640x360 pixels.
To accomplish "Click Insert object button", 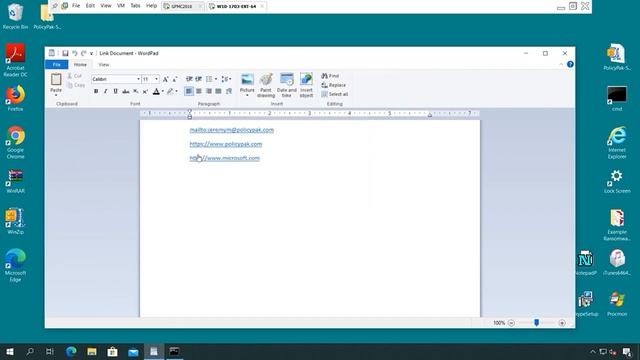I will pyautogui.click(x=306, y=85).
